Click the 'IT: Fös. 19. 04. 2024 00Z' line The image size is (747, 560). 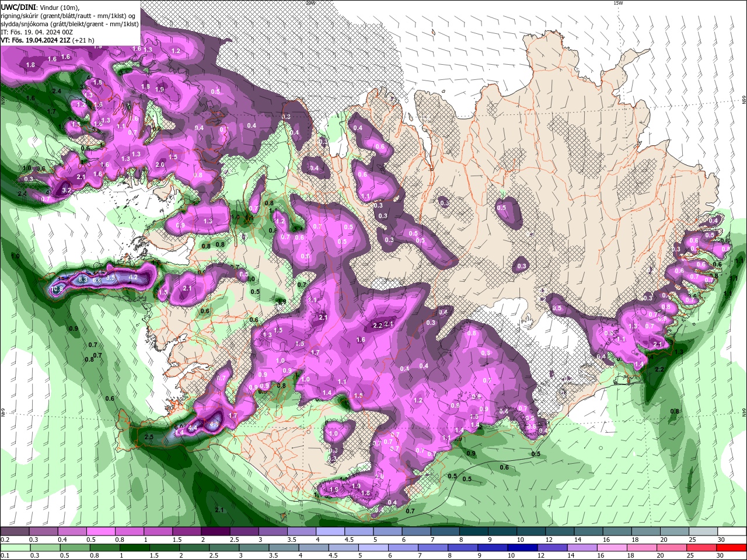36,32
